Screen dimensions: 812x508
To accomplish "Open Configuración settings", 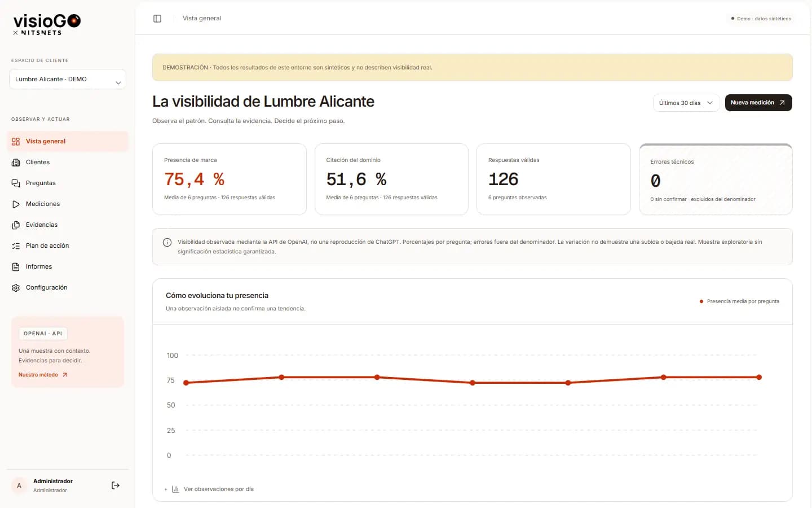I will coord(68,288).
